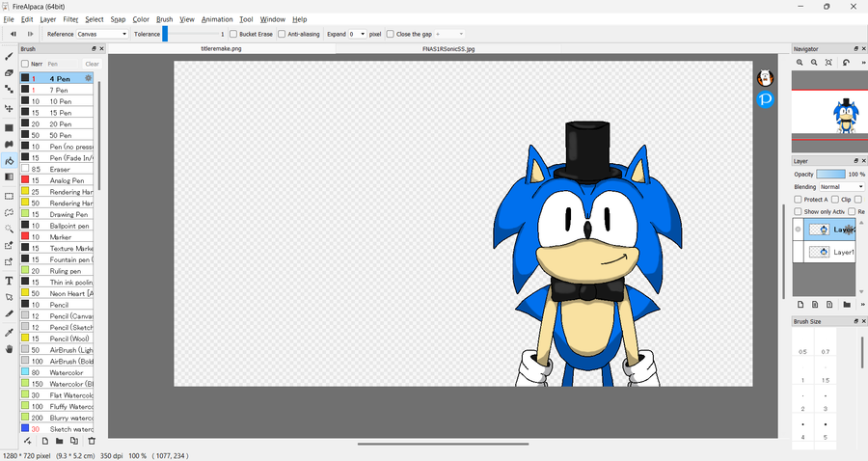Fit canvas to window in Navigator
The height and width of the screenshot is (461, 868).
pyautogui.click(x=828, y=63)
